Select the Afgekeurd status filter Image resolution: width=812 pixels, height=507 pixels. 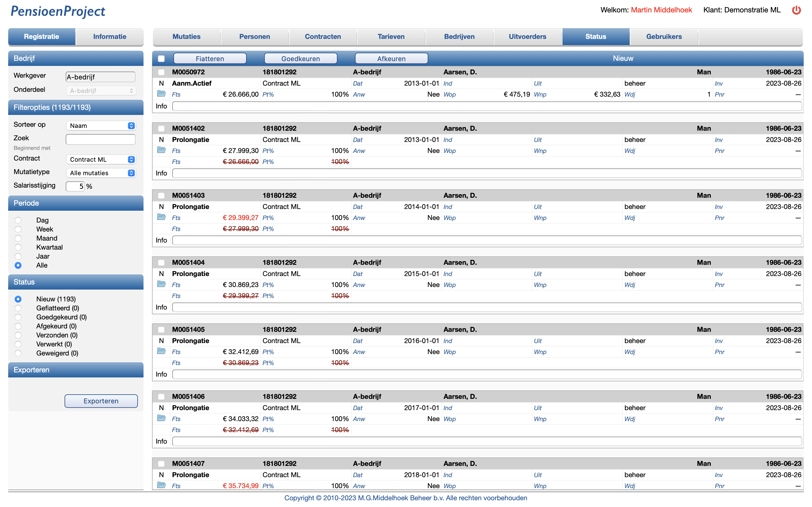[x=18, y=326]
